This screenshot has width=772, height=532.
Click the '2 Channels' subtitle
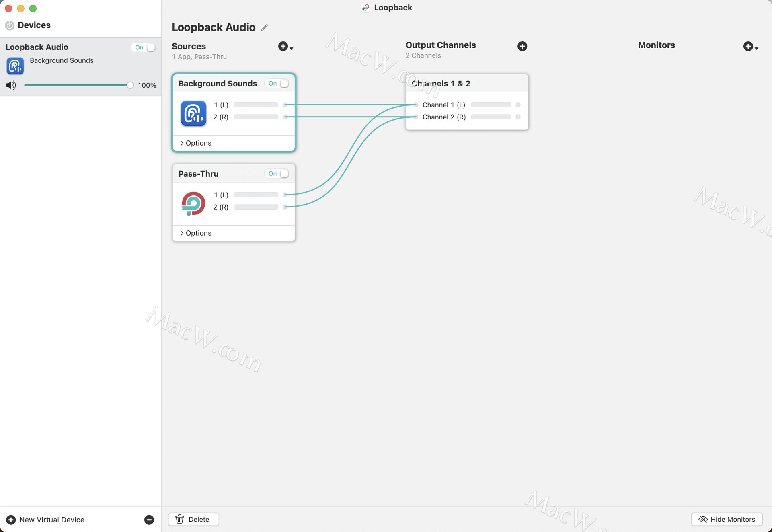point(423,55)
